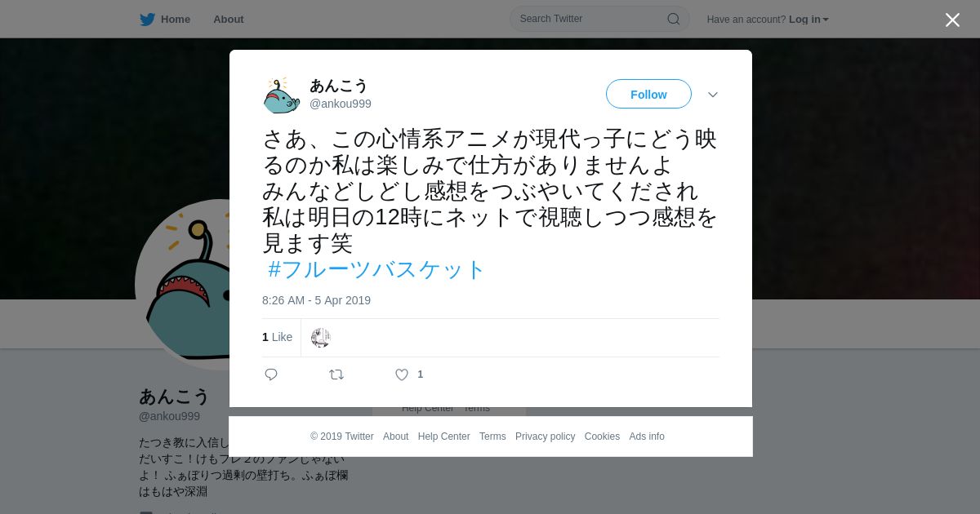This screenshot has width=980, height=514.
Task: Open the footer Help Center link
Action: [x=443, y=436]
